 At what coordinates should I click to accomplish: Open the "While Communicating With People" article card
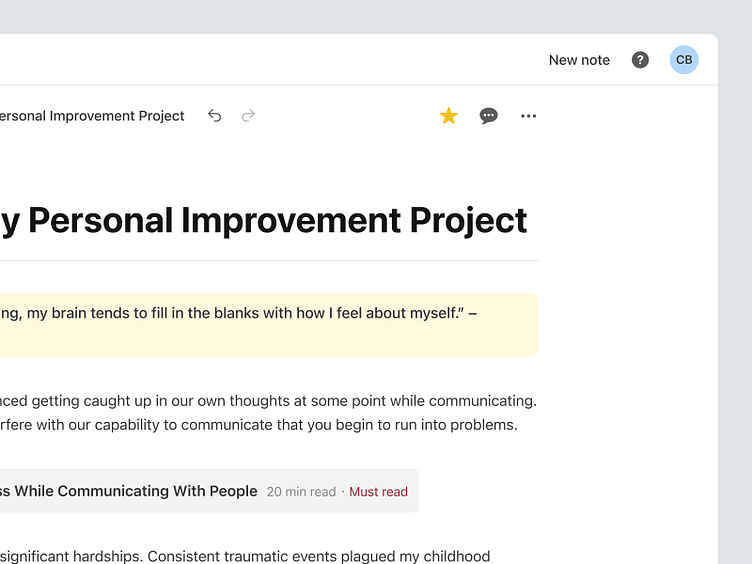[x=130, y=491]
